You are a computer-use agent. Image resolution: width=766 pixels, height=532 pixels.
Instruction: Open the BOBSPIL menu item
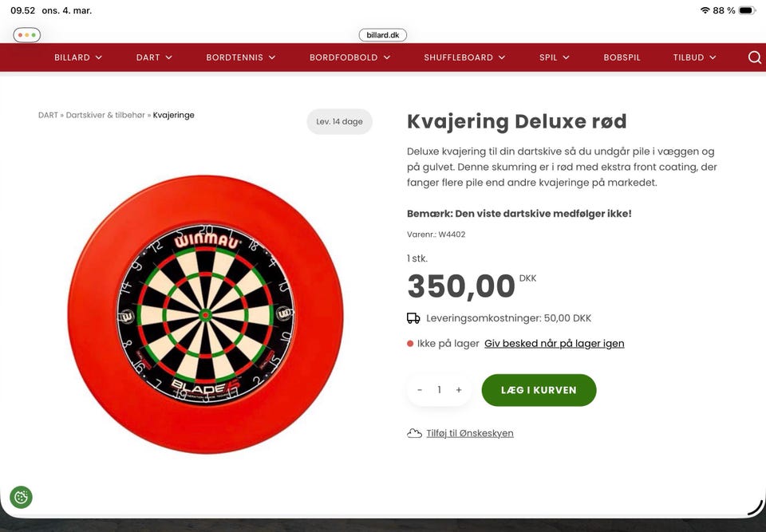pos(622,57)
